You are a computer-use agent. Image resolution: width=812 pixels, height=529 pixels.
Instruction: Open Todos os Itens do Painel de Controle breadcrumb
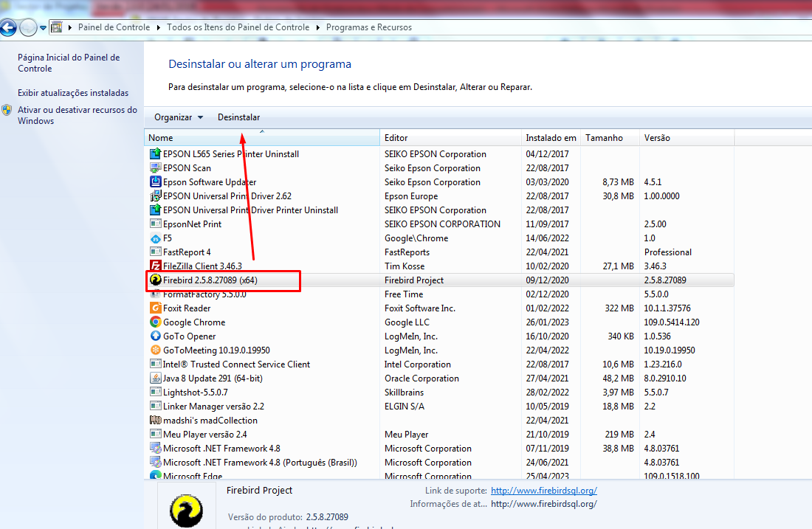coord(238,27)
